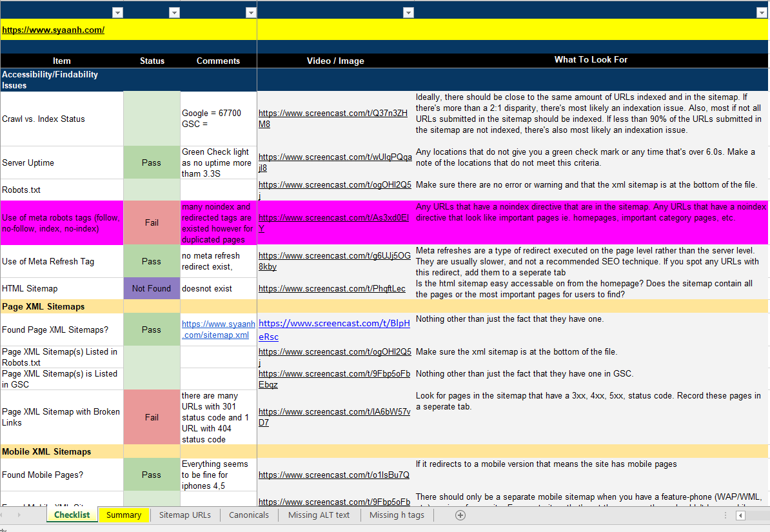Open filter dropdown above What To Look For
This screenshot has height=532, width=770.
762,12
